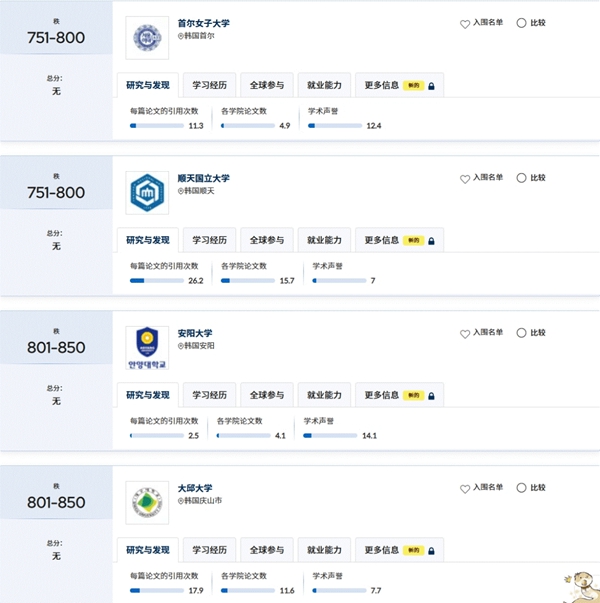This screenshot has width=600, height=603.
Task: Select 比较 radio for 安阳大学
Action: pos(521,333)
